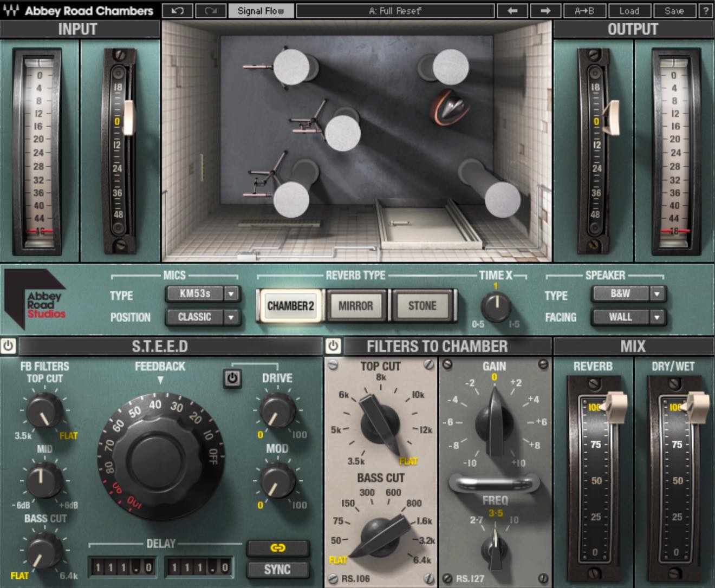Click the left delay time field
The width and height of the screenshot is (715, 588).
(x=123, y=567)
